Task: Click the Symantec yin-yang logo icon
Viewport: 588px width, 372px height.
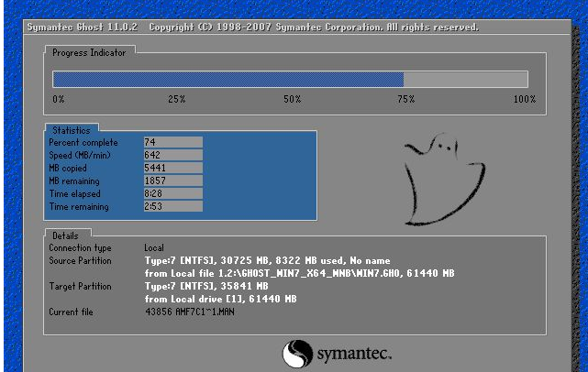Action: pyautogui.click(x=297, y=354)
